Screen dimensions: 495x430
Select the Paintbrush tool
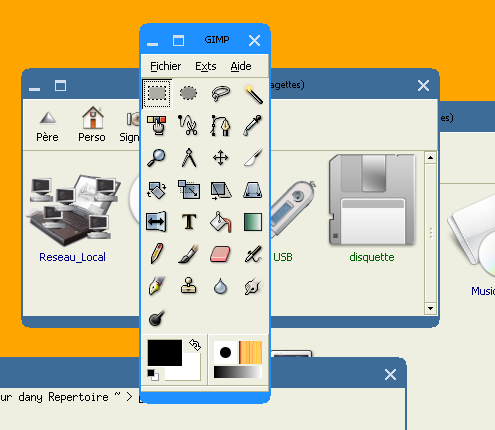pos(188,254)
